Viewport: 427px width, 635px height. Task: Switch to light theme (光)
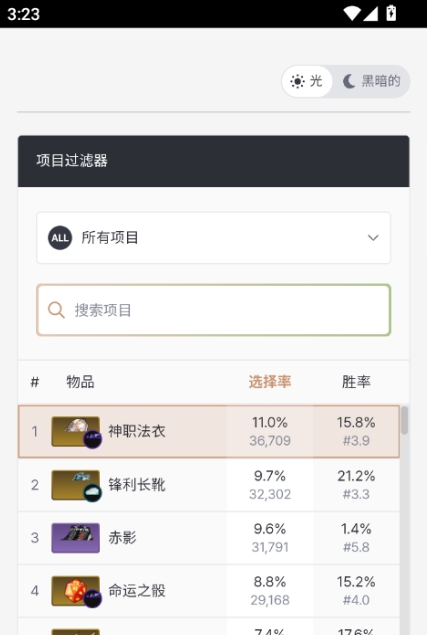(307, 81)
